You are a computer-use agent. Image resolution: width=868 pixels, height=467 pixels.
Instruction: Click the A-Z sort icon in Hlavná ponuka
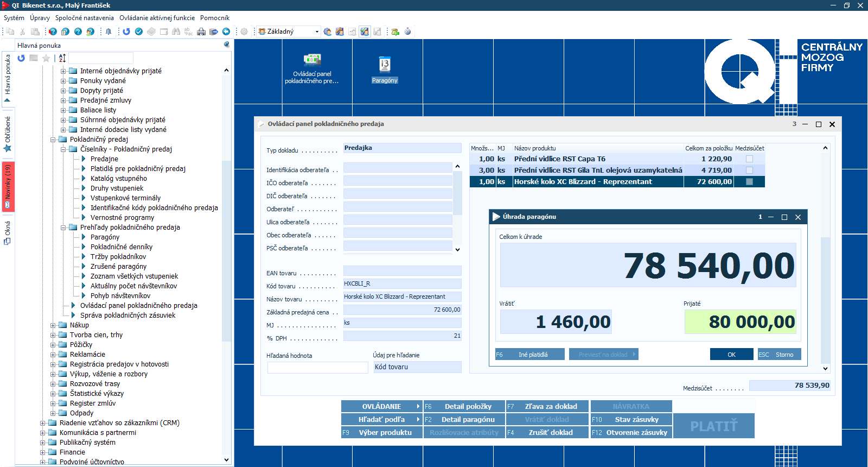[x=62, y=58]
